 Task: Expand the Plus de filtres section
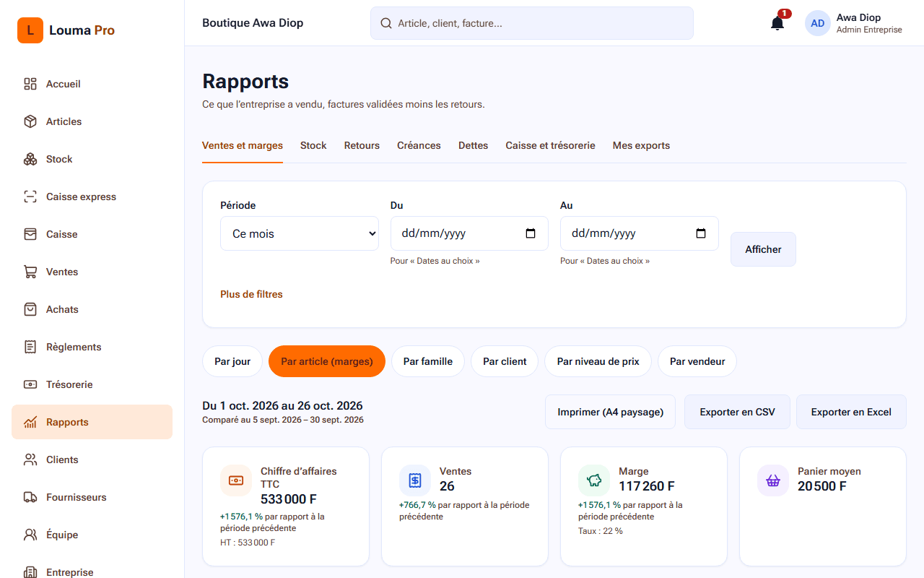tap(251, 294)
